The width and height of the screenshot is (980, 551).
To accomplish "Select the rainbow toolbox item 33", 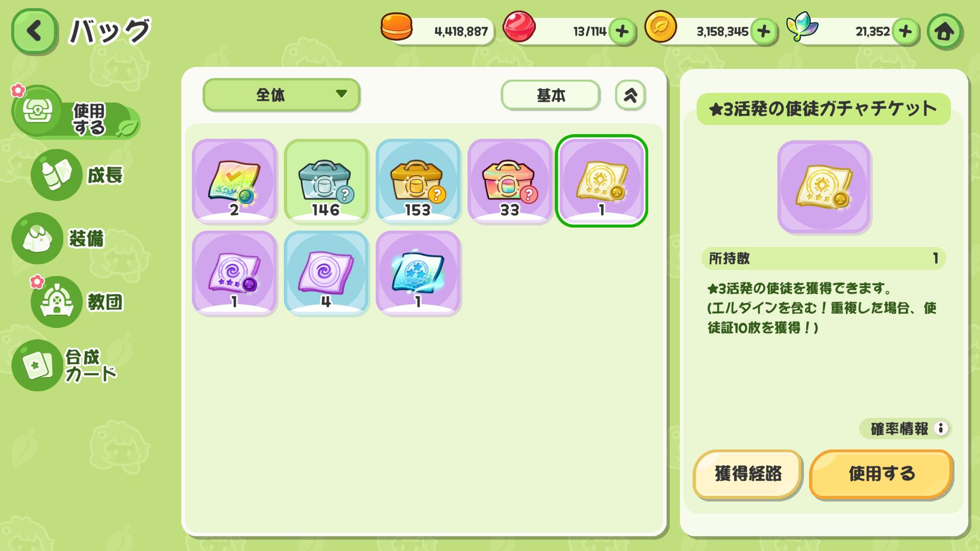I will 510,181.
